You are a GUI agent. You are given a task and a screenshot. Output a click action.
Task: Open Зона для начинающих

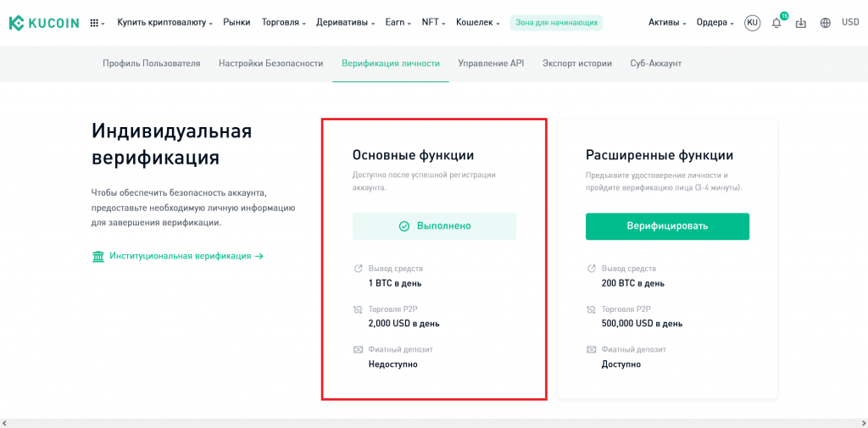pyautogui.click(x=556, y=23)
